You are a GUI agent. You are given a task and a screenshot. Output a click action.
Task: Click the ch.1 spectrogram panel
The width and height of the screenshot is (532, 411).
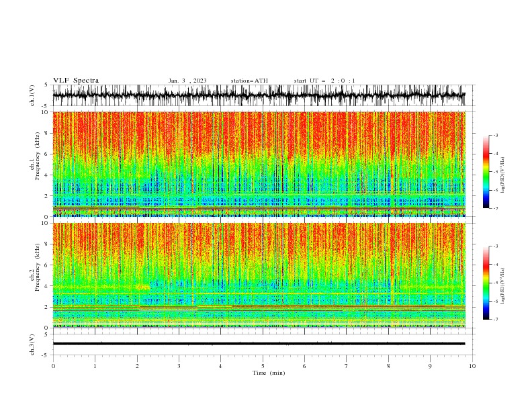[259, 164]
